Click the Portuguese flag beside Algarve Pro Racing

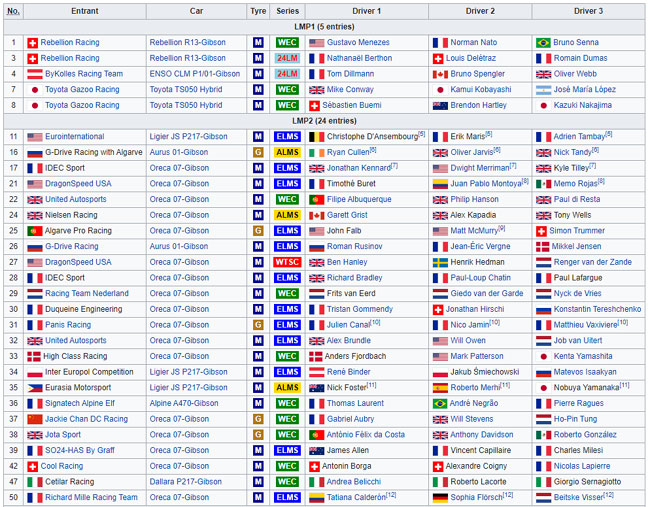click(35, 231)
